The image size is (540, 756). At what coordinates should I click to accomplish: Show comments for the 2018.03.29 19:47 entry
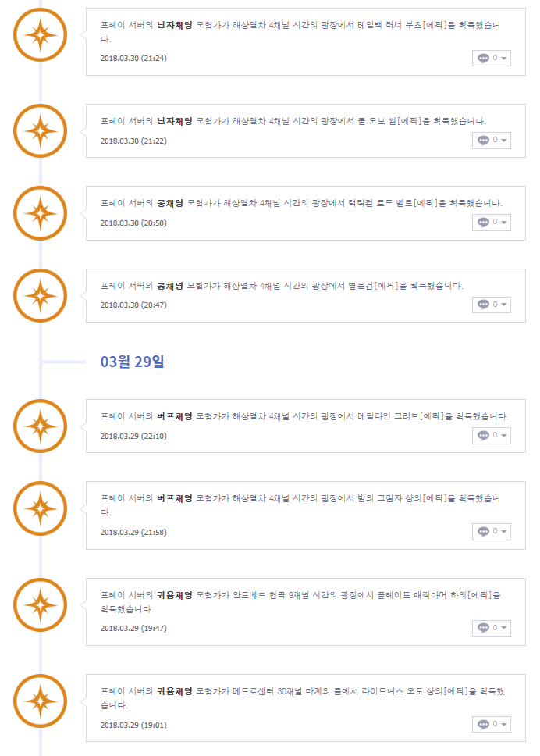click(x=492, y=628)
